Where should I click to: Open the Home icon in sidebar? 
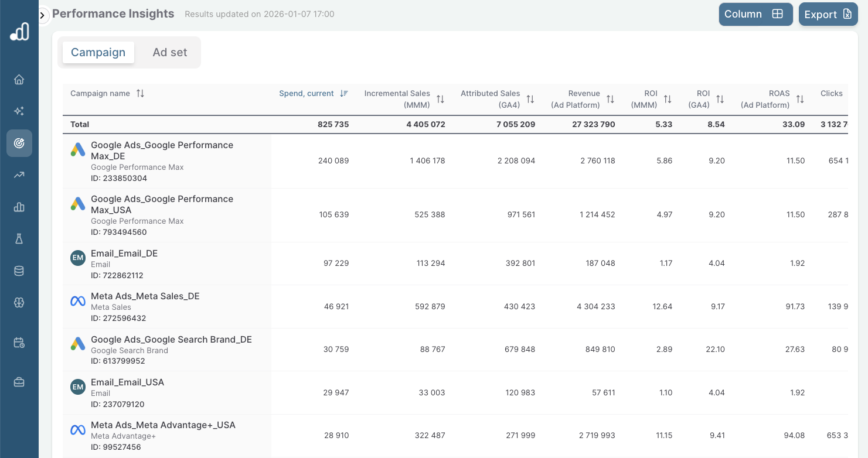19,80
